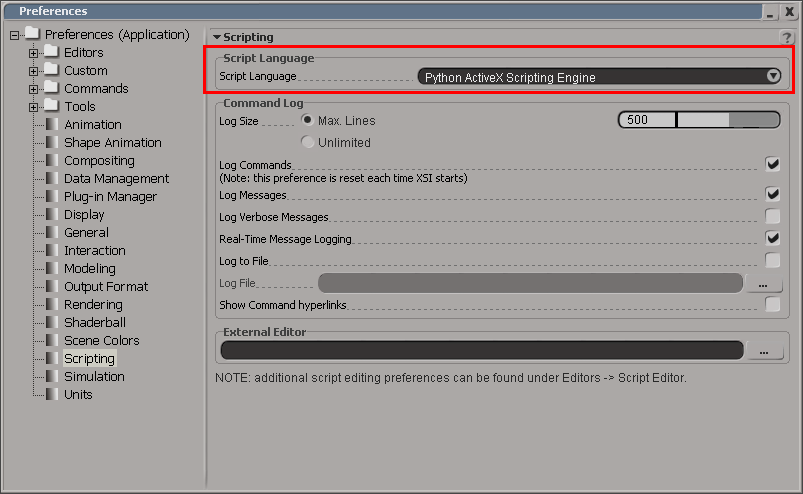Collapse the Scripting section triangle
The height and width of the screenshot is (494, 803).
tap(217, 37)
